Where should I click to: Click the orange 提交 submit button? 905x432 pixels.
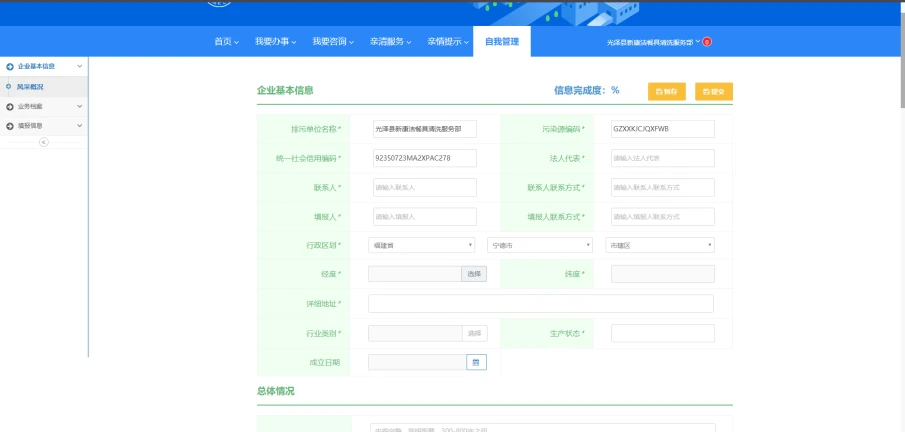[714, 91]
